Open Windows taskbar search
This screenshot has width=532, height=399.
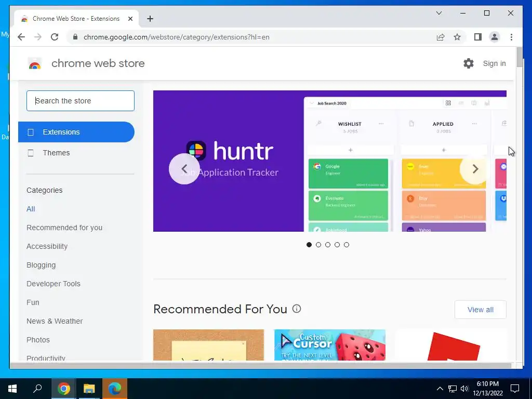(x=37, y=389)
